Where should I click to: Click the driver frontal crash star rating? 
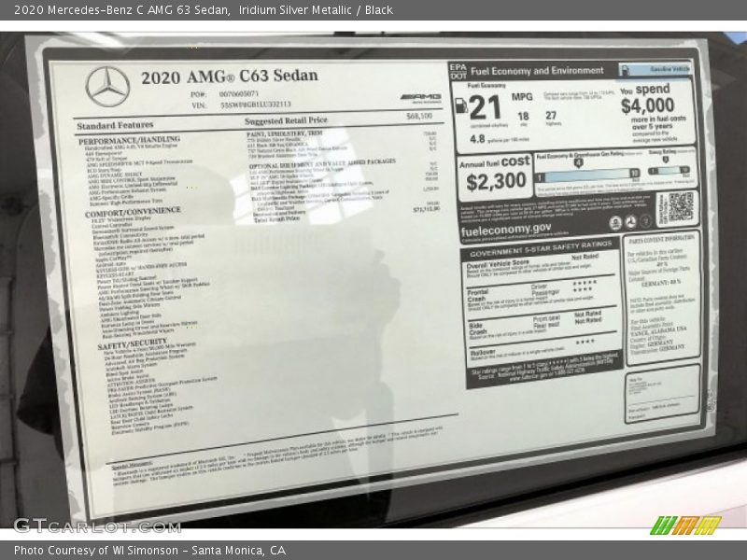click(585, 283)
